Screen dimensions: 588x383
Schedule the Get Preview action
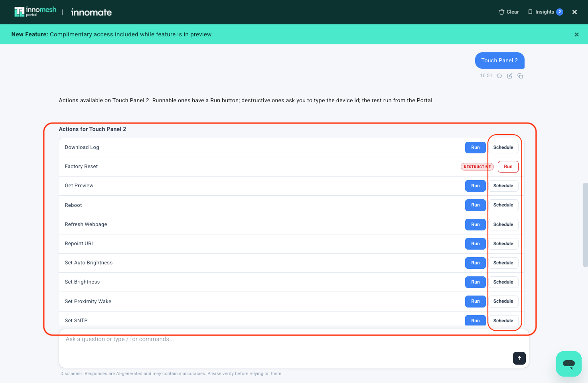503,186
